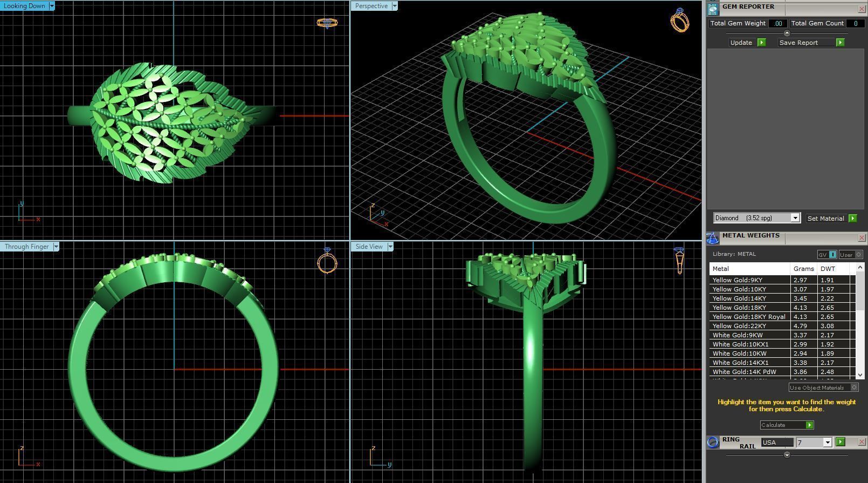The height and width of the screenshot is (483, 868).
Task: Click the metal list scroll down arrow
Action: [x=860, y=375]
